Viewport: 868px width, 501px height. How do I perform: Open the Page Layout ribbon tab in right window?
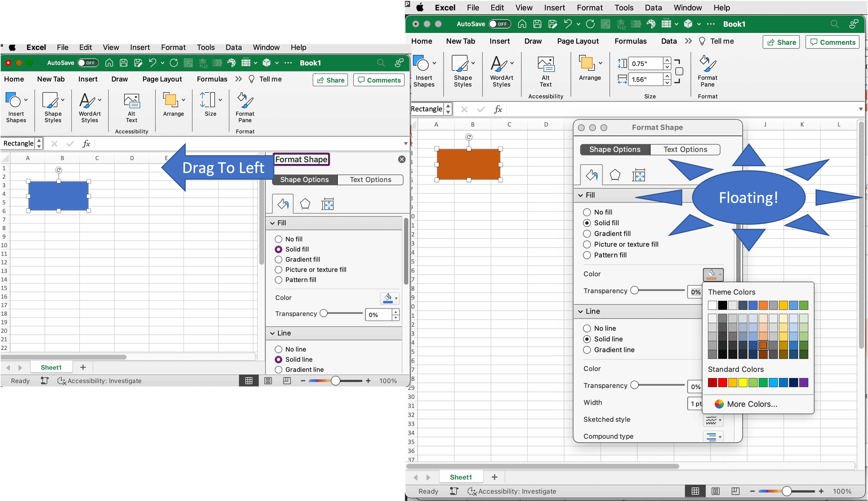pyautogui.click(x=578, y=41)
